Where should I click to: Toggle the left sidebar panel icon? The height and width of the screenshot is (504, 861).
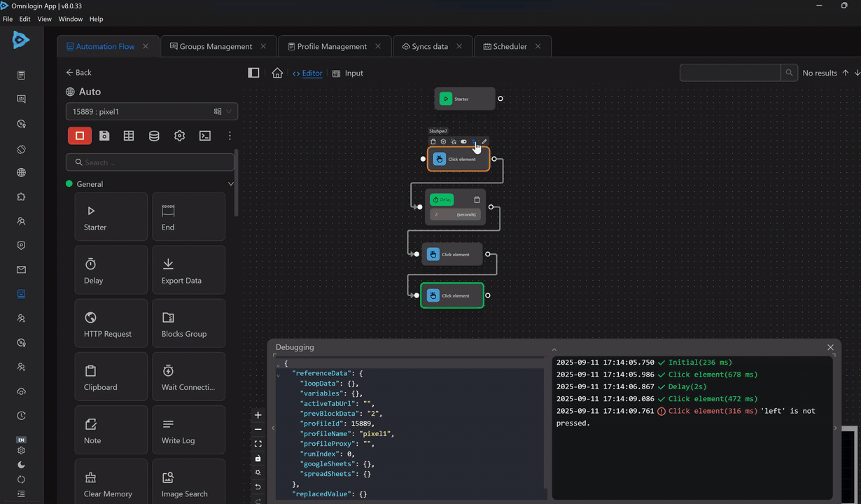pos(253,73)
